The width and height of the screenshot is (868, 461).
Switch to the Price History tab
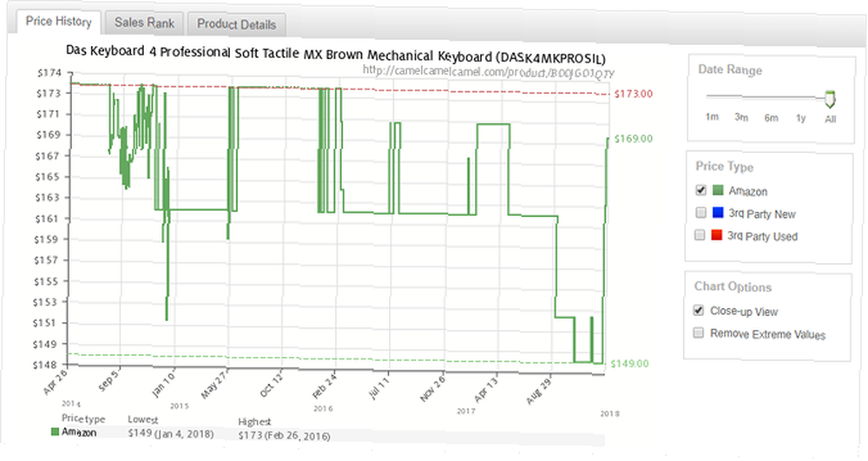coord(58,22)
